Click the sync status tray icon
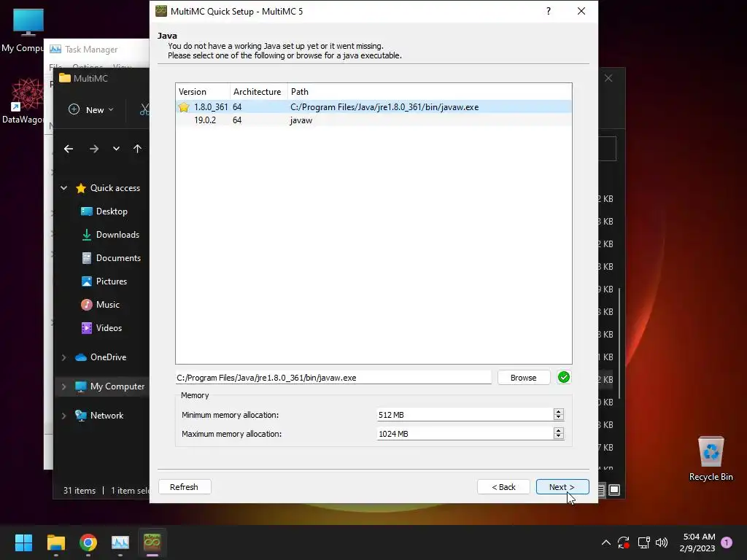Image resolution: width=747 pixels, height=560 pixels. click(x=624, y=542)
